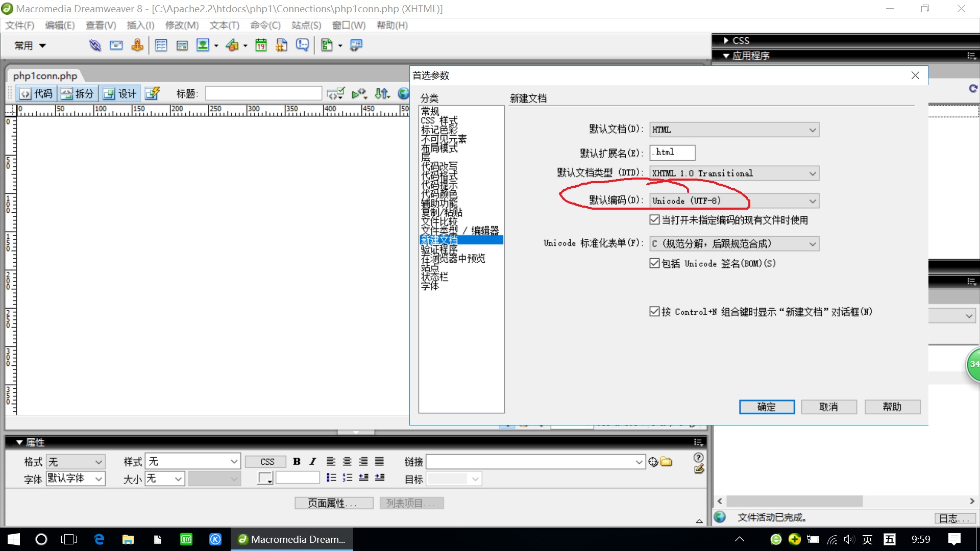This screenshot has height=551, width=980.
Task: Click the Tag Chooser icon
Action: click(356, 45)
